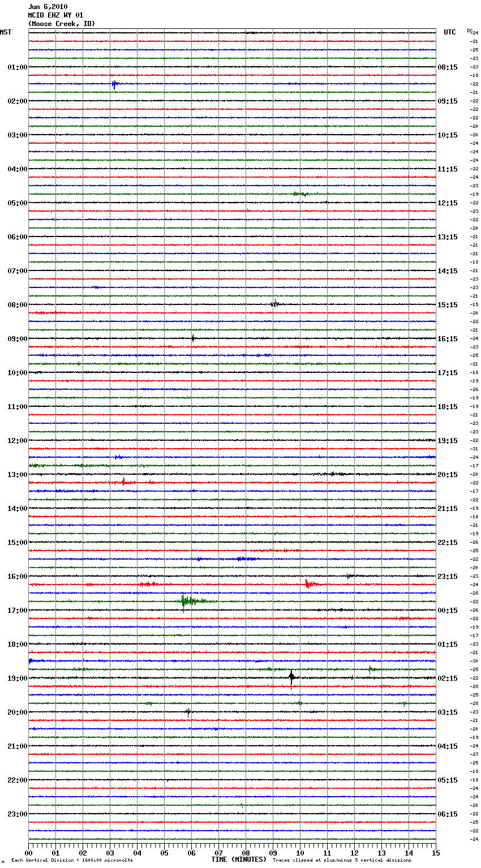Click the '12:00' MST hour label
Image resolution: width=481 pixels, height=868 pixels.
coord(18,441)
